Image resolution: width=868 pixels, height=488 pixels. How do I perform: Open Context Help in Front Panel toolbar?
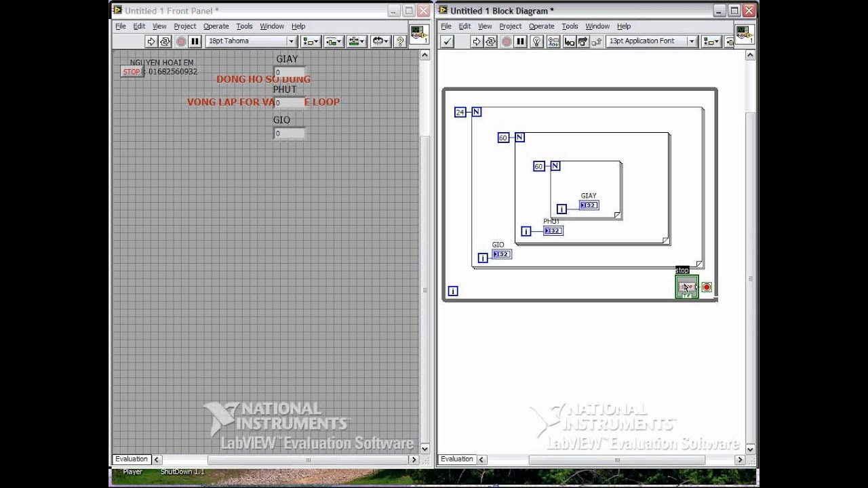coord(399,41)
